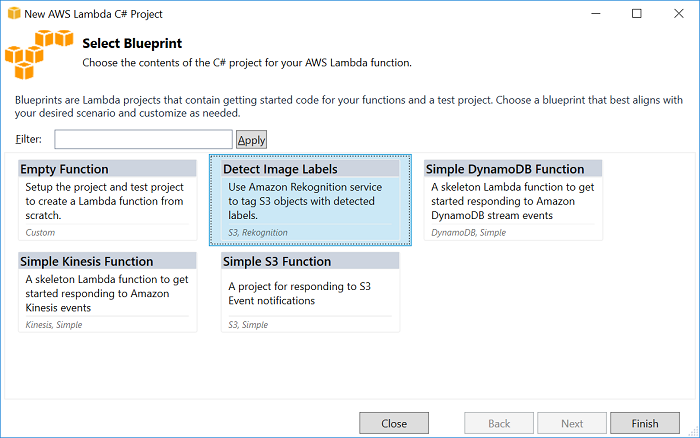
Task: Click the "Kinesis, Simple" tag text
Action: coord(54,325)
